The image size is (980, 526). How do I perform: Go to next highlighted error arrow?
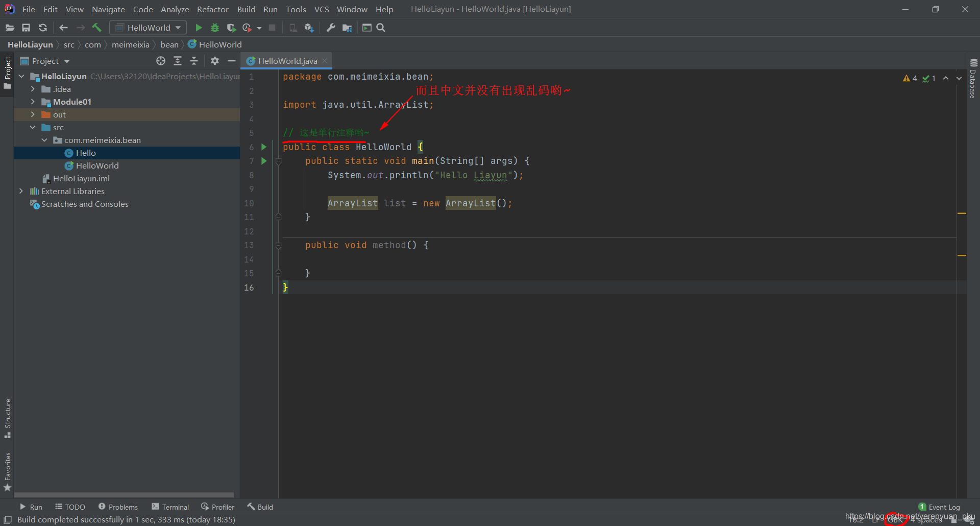pyautogui.click(x=959, y=78)
